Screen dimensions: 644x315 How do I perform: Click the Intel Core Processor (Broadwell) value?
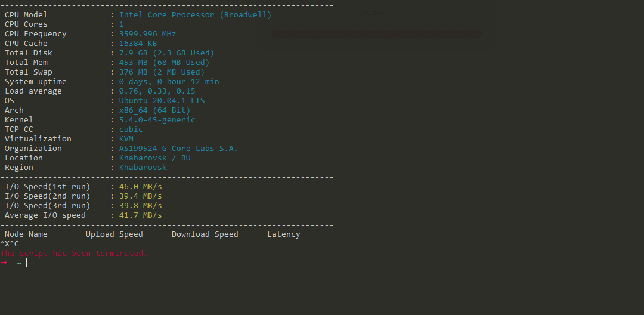[195, 15]
